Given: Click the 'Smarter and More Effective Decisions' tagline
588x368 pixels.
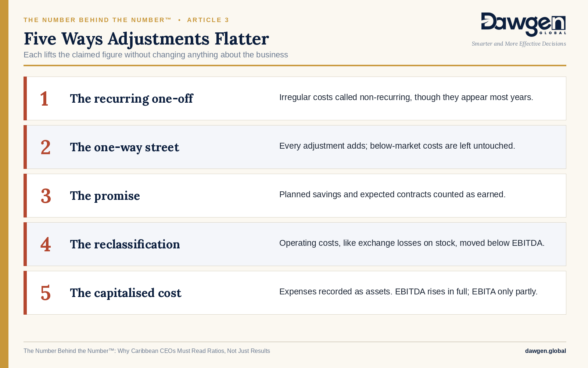Looking at the screenshot, I should click(519, 44).
